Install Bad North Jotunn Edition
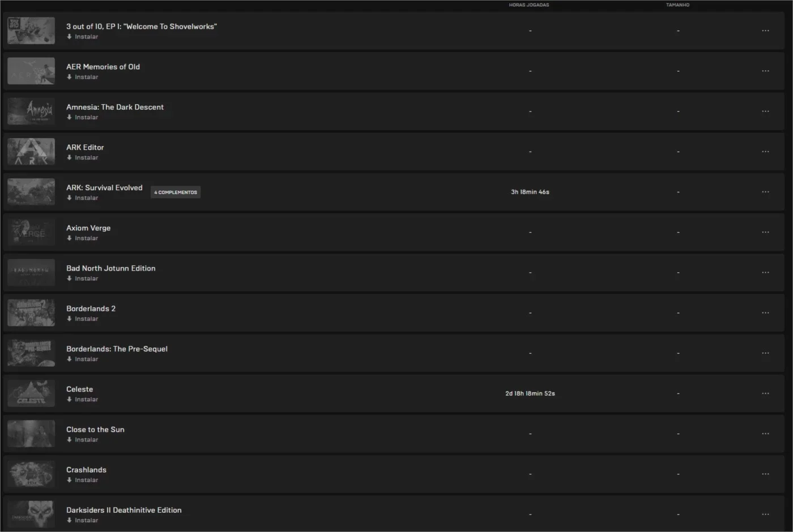Image resolution: width=793 pixels, height=532 pixels. [x=82, y=278]
